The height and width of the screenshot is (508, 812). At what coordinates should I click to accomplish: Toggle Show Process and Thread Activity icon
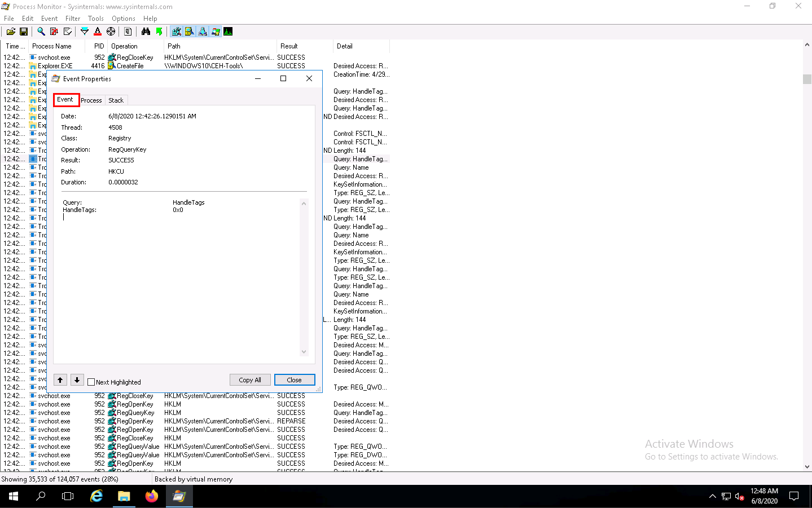(x=216, y=32)
